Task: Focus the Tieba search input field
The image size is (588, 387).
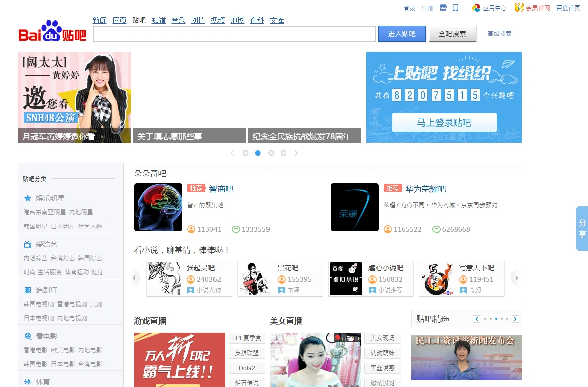Action: click(234, 34)
